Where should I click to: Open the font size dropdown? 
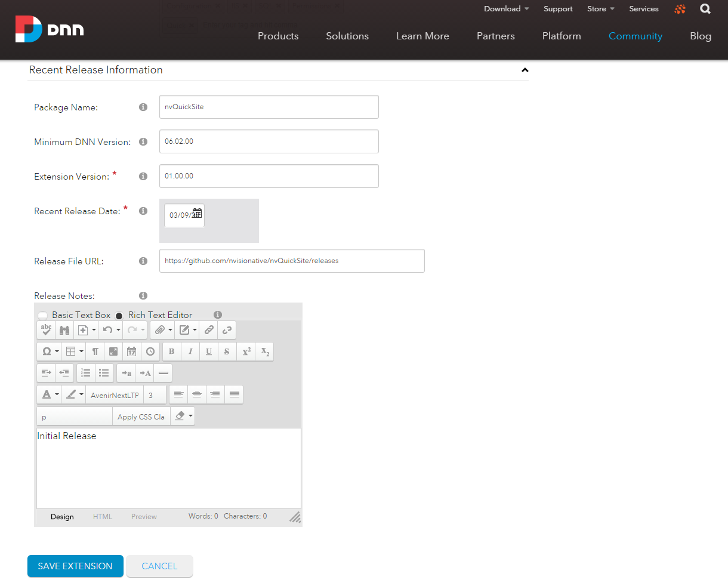coord(155,395)
